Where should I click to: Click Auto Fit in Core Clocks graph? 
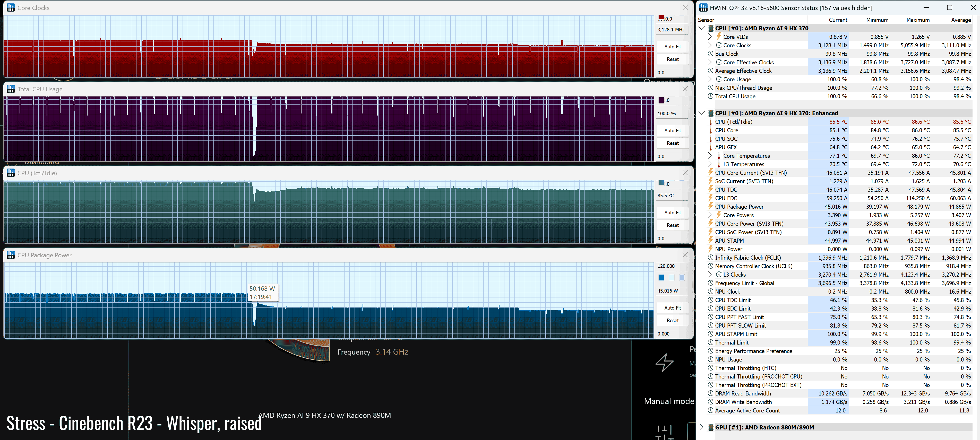pos(672,46)
